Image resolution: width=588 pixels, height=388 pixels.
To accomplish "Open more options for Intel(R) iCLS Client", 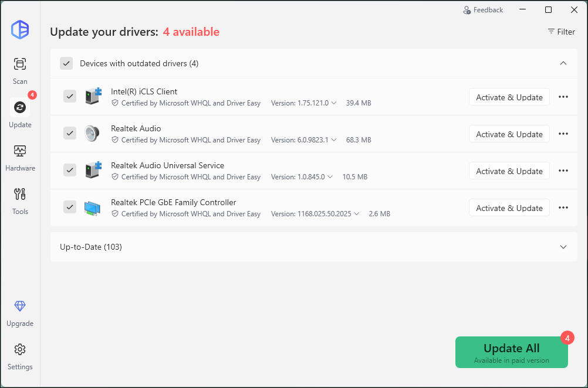I will 563,97.
